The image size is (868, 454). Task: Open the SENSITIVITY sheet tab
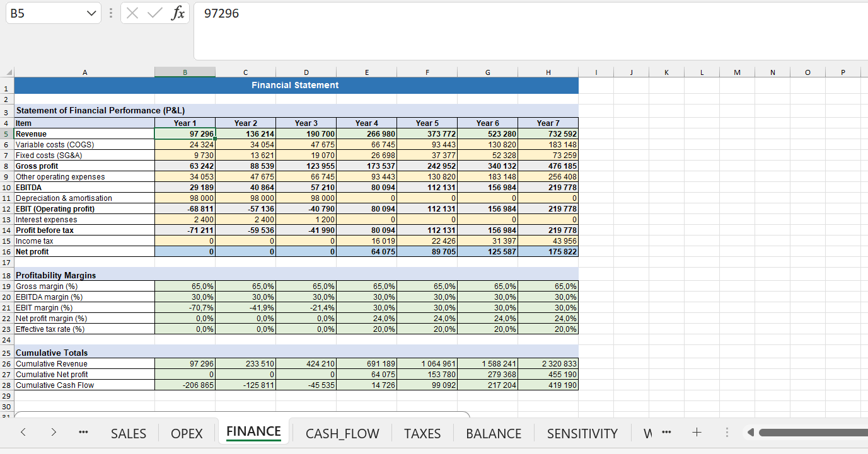(582, 433)
